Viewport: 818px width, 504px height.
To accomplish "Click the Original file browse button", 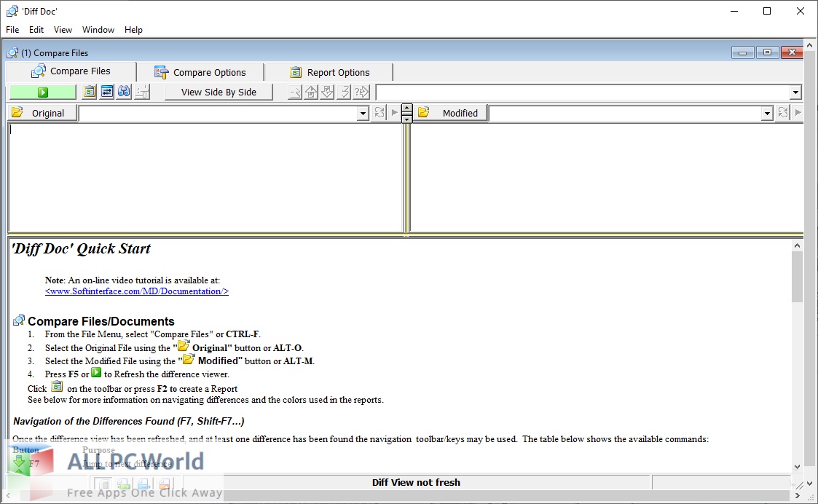I will click(42, 113).
